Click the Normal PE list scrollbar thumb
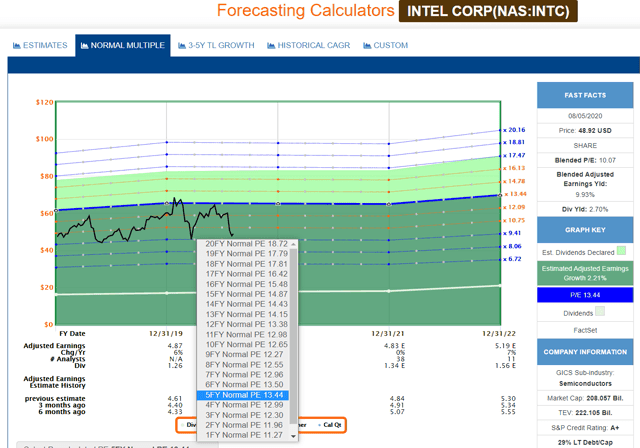 pos(293,336)
